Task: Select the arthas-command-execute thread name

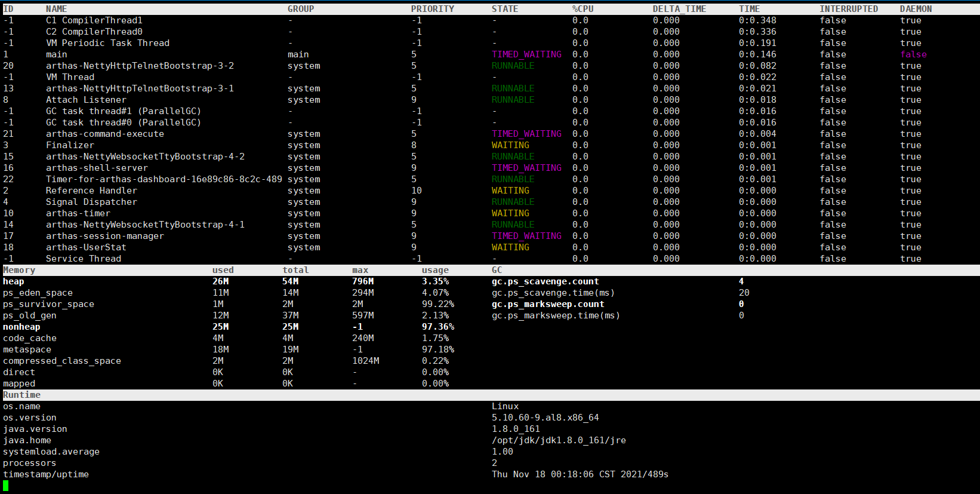Action: tap(105, 134)
